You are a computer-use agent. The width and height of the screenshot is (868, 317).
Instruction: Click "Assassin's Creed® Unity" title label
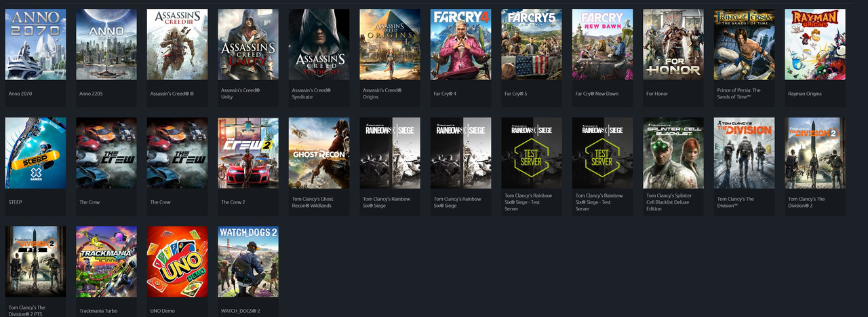[241, 94]
